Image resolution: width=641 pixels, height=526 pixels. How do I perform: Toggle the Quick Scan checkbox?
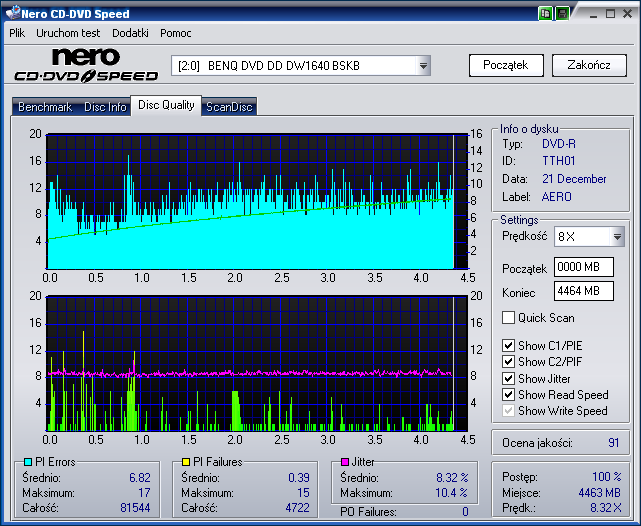point(508,318)
